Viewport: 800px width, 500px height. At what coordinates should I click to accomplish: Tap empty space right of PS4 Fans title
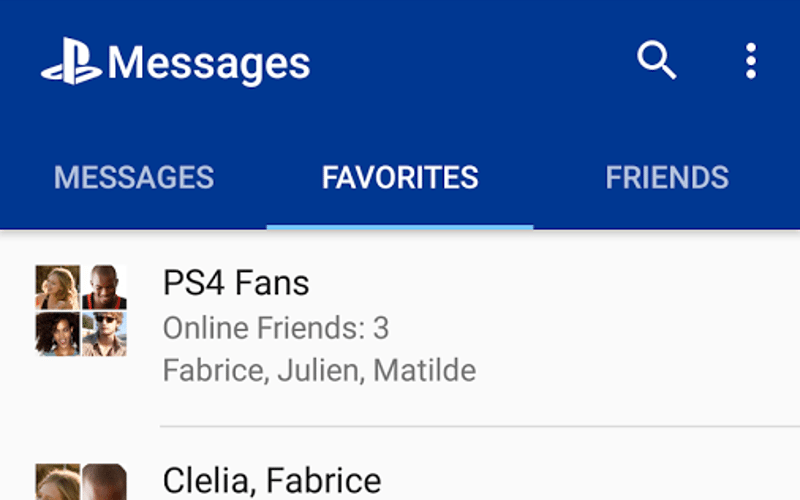pos(560,283)
